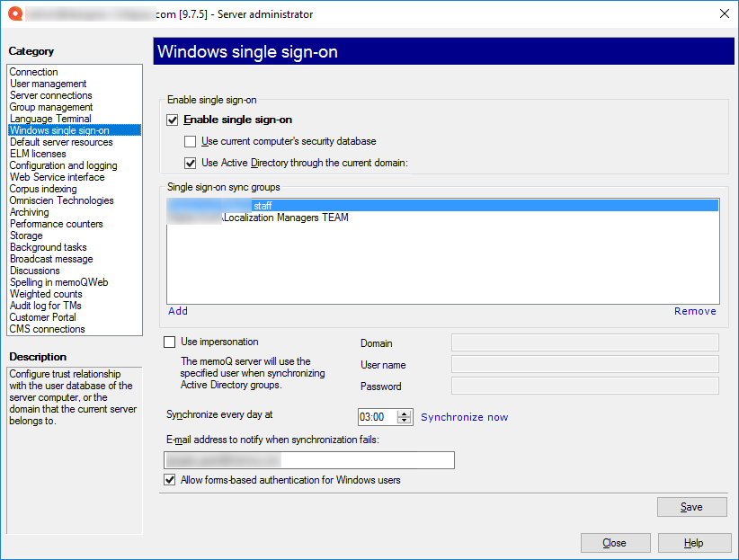Open the Customer Portal settings page
Image resolution: width=739 pixels, height=560 pixels.
click(42, 316)
